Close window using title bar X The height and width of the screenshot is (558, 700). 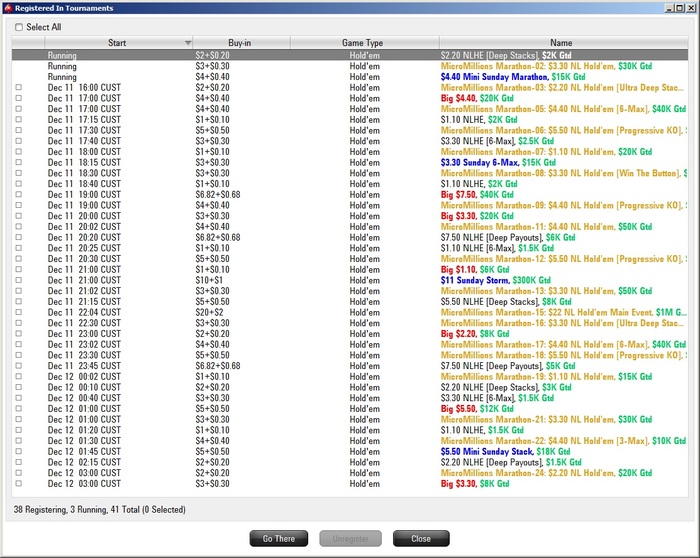(690, 8)
